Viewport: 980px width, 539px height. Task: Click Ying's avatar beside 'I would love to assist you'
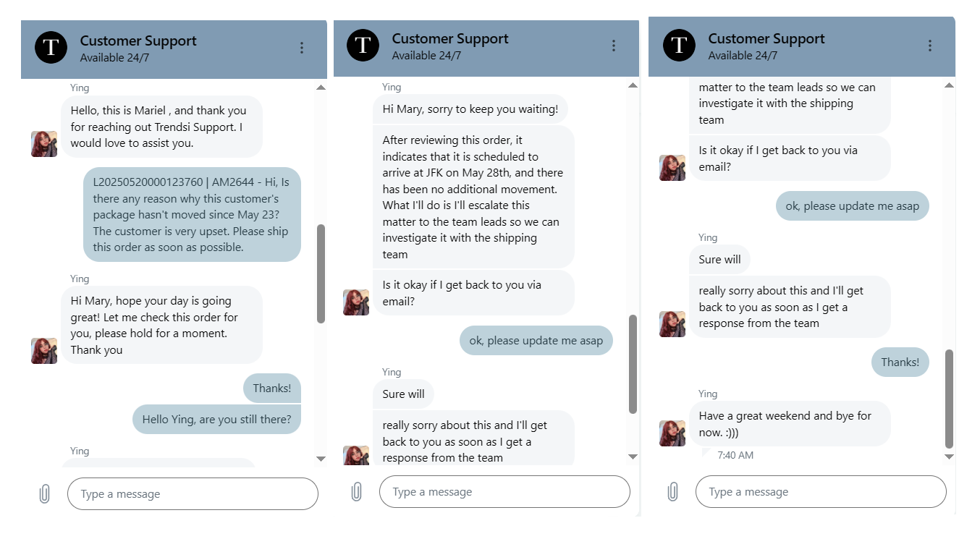click(x=44, y=144)
